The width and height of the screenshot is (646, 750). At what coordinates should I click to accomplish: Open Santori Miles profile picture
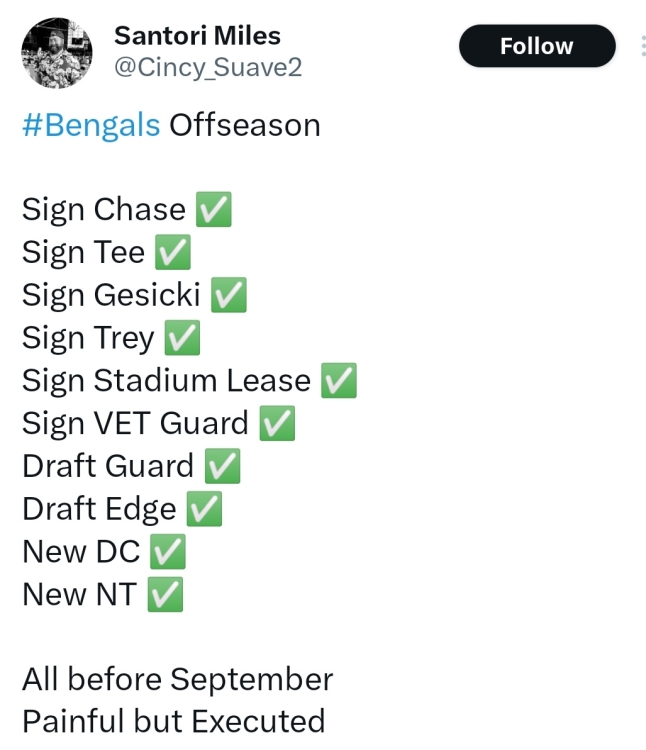point(56,53)
